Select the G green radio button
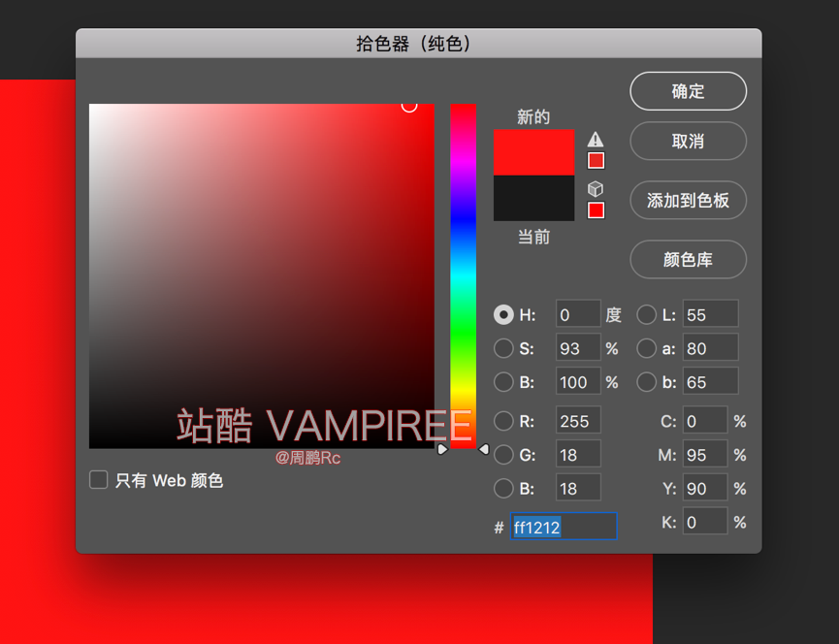Screen dimensions: 839x644 click(x=503, y=455)
